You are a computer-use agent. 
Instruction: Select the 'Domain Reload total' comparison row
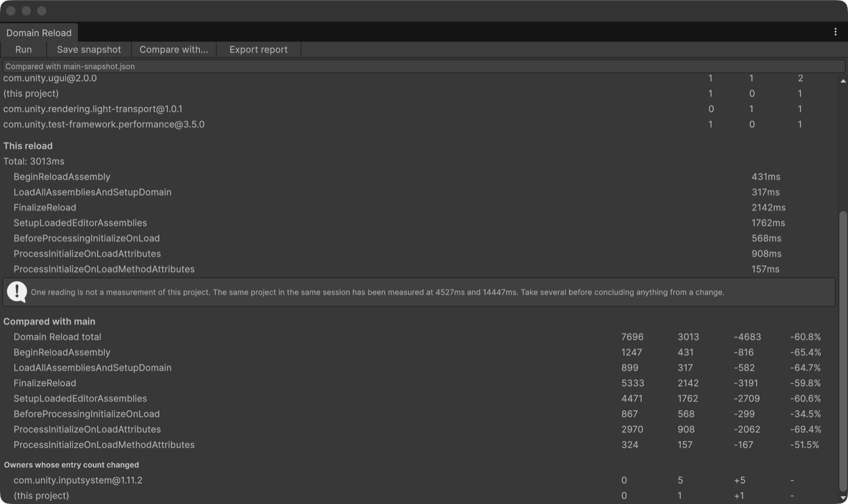tap(419, 337)
